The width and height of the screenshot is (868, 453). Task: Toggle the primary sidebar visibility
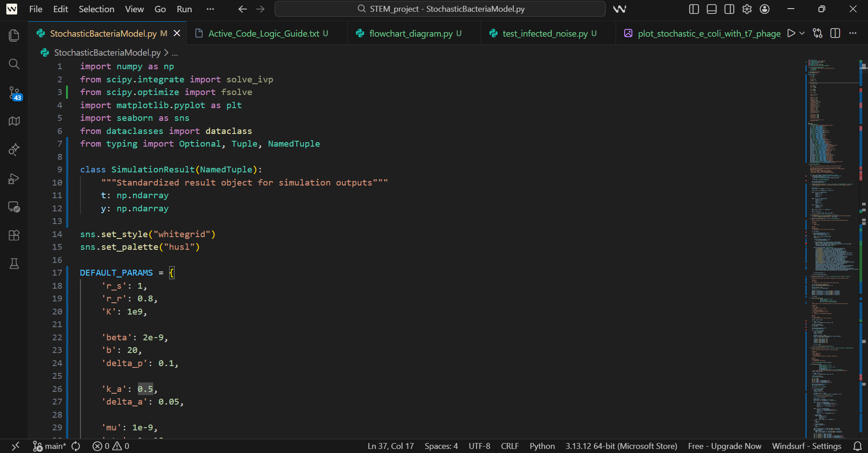[693, 9]
